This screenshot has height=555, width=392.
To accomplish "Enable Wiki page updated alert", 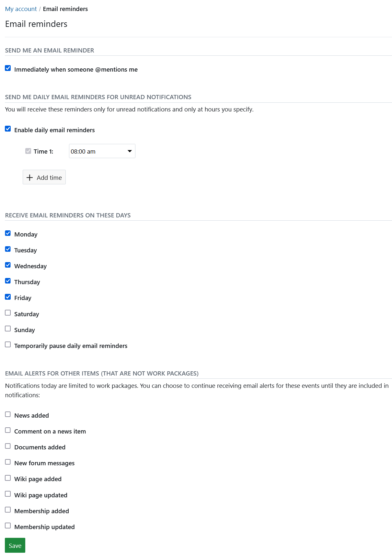I will point(8,494).
